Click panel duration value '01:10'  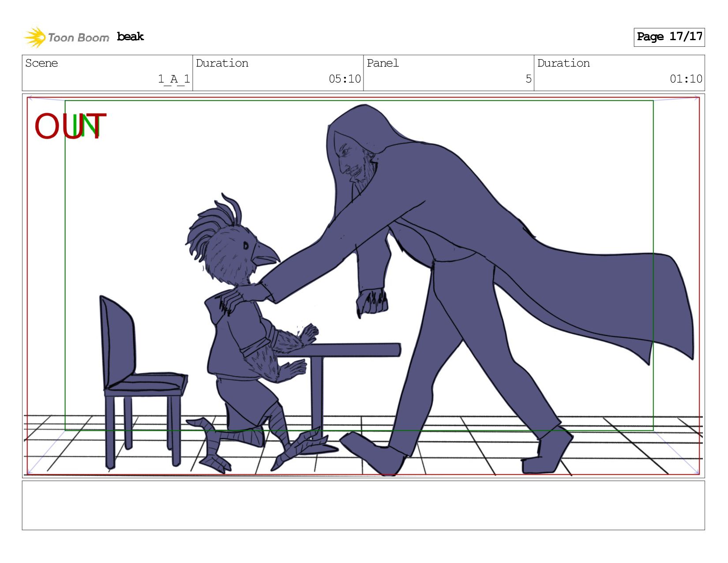point(686,79)
